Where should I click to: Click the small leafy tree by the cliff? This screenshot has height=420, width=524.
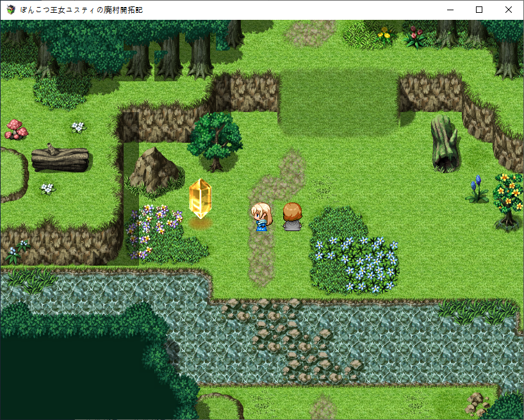tap(215, 142)
